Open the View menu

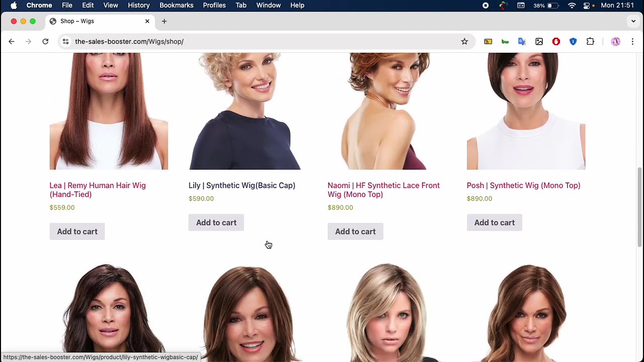111,5
